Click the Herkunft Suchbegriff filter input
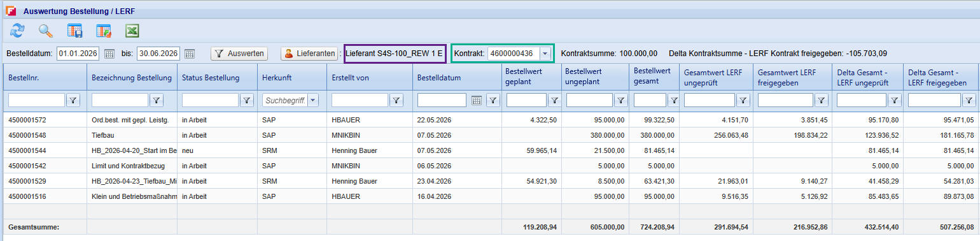 click(284, 100)
